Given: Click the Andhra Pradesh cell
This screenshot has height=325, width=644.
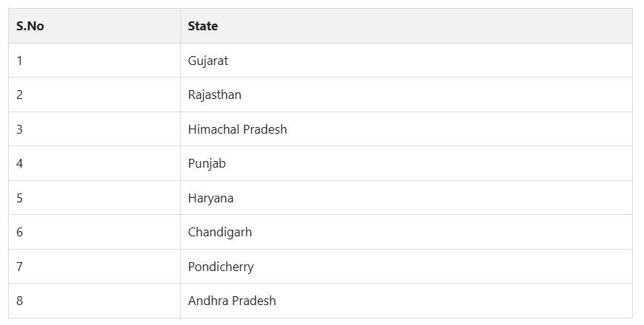Looking at the screenshot, I should (232, 301).
